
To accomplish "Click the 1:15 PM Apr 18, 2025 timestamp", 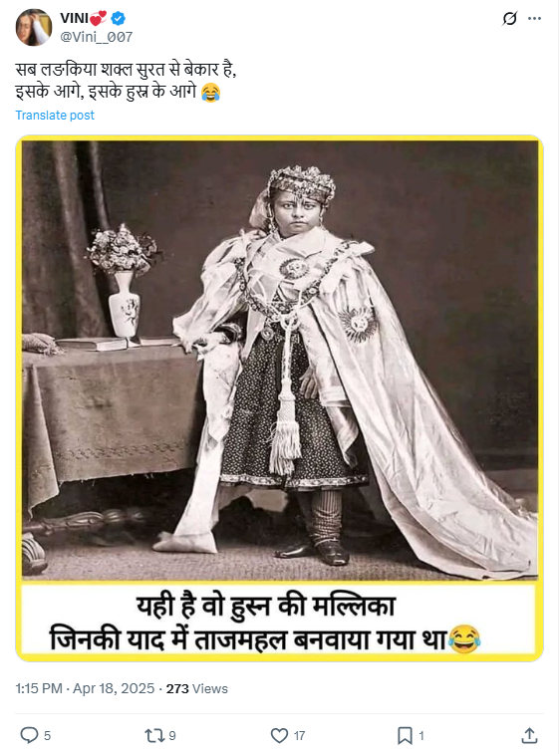I will [x=85, y=688].
